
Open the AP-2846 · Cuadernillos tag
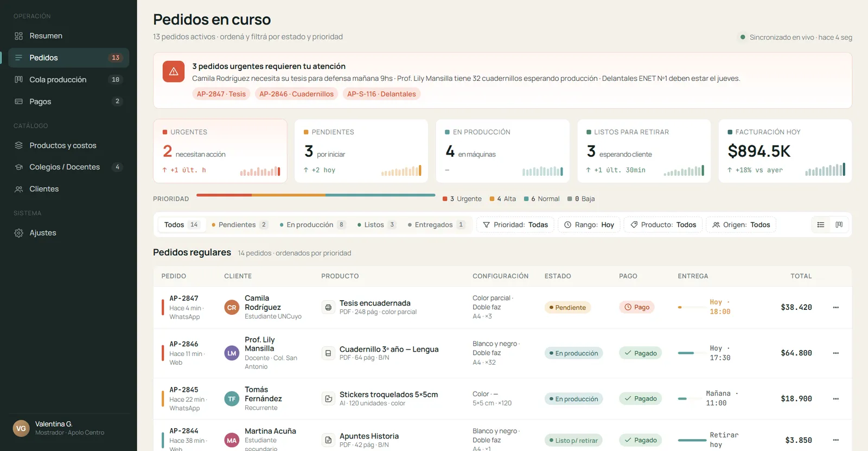[296, 94]
